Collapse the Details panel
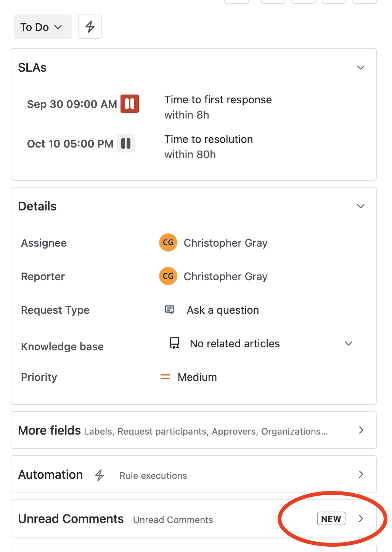 point(360,206)
